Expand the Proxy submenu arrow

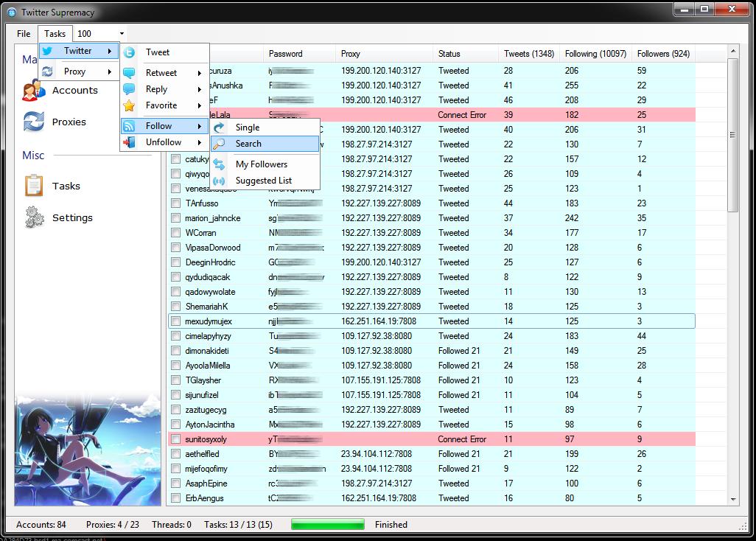(x=110, y=71)
